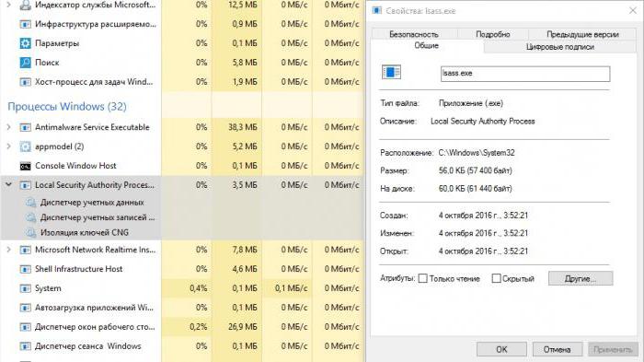This screenshot has width=644, height=362.
Task: Enable the Только чтение checkbox
Action: point(422,278)
